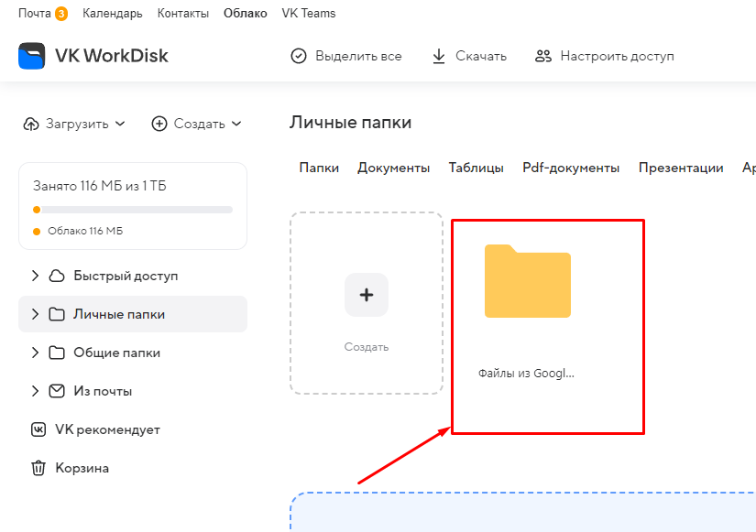The image size is (756, 532).
Task: Click the VK recommends icon
Action: pyautogui.click(x=38, y=429)
